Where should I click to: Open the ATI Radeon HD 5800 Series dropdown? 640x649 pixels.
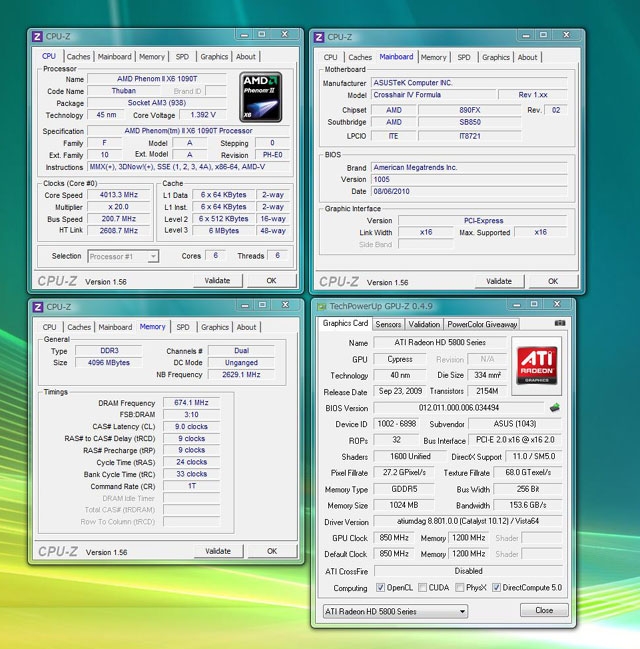point(394,611)
